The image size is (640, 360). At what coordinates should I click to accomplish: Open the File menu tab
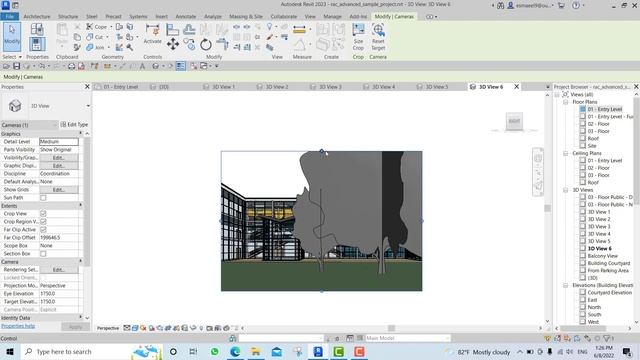point(9,16)
